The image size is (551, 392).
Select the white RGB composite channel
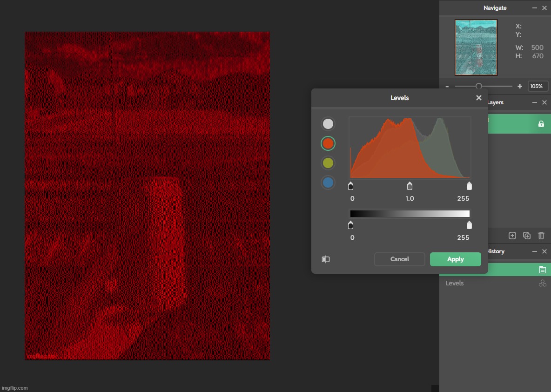pos(328,124)
